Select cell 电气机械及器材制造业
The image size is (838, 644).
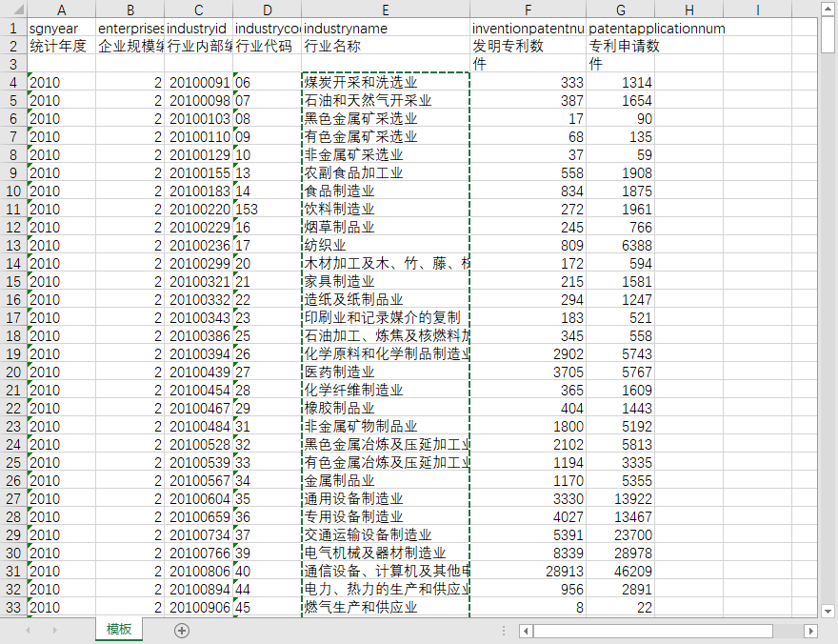tap(386, 553)
